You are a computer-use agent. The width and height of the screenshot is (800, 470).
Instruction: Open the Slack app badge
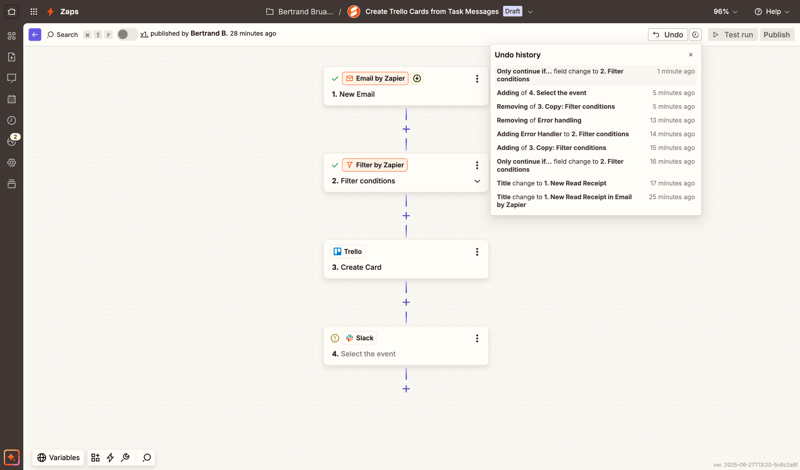point(359,338)
